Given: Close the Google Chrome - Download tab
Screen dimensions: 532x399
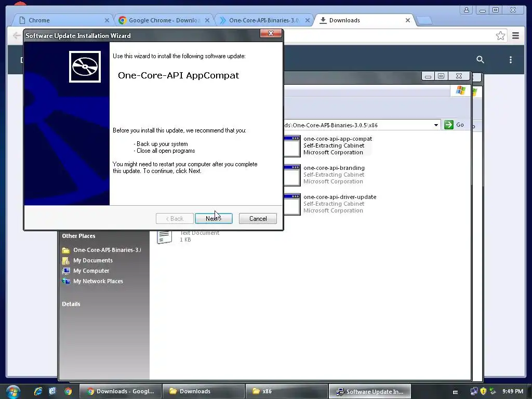Looking at the screenshot, I should (x=207, y=20).
